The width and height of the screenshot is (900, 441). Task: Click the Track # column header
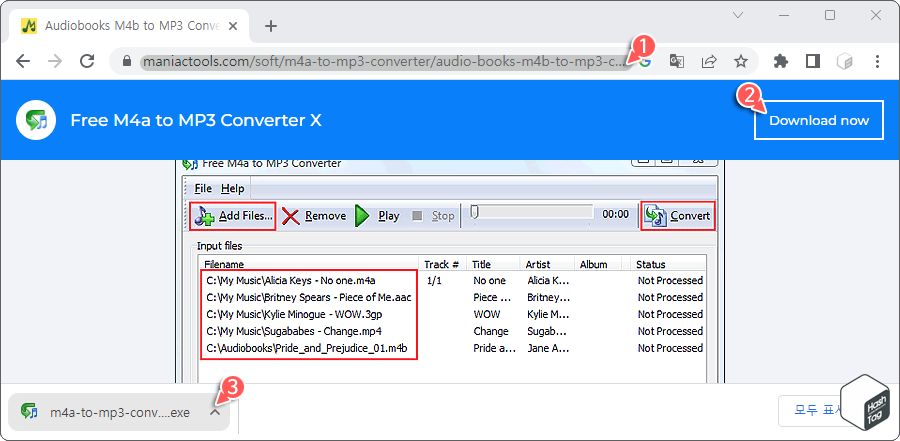(x=442, y=265)
